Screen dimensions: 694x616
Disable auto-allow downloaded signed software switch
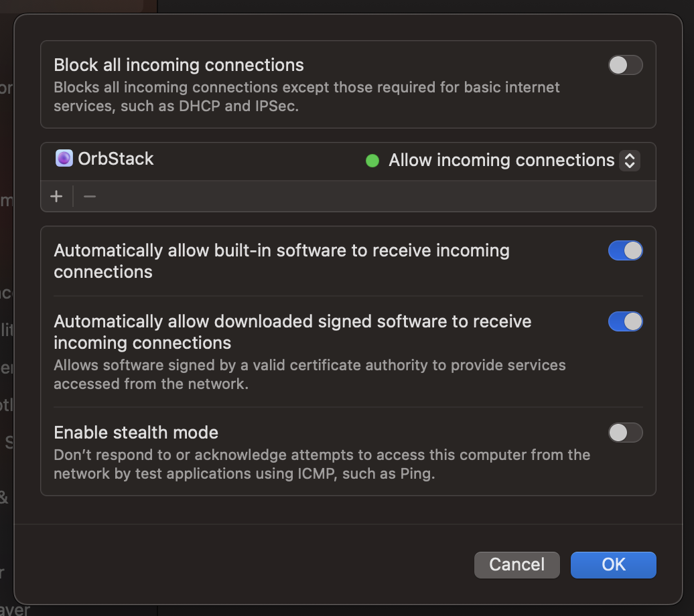[x=625, y=321]
